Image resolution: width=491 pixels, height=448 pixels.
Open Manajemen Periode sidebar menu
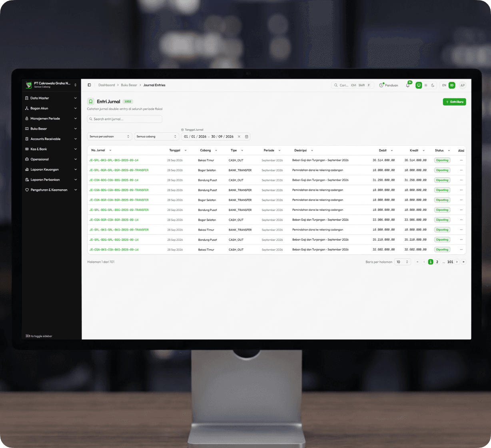coord(51,118)
